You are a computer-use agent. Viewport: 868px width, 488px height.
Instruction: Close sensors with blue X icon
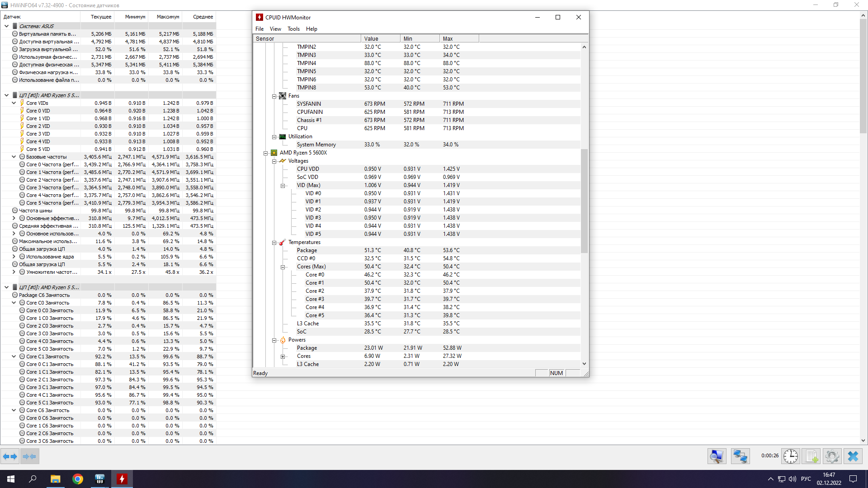coord(853,456)
